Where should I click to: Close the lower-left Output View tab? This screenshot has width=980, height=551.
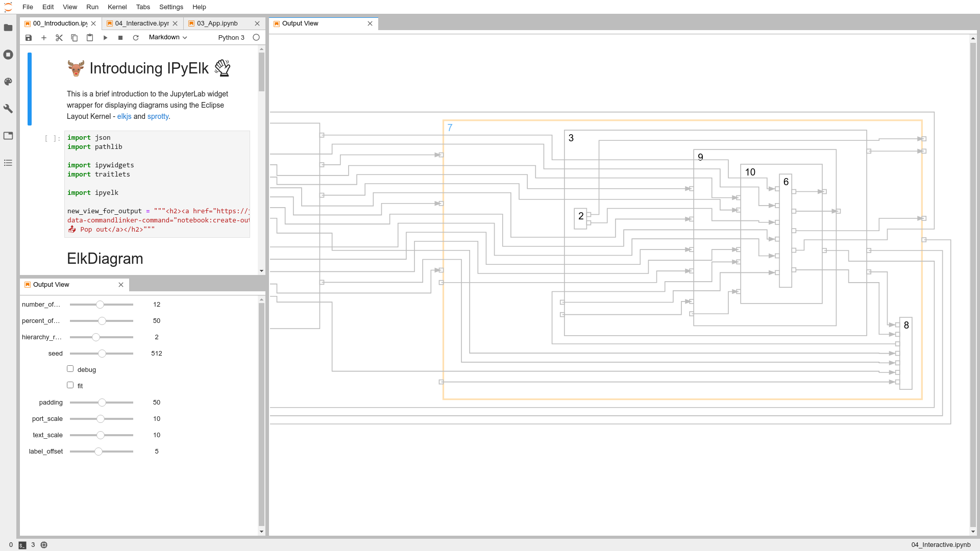coord(121,285)
